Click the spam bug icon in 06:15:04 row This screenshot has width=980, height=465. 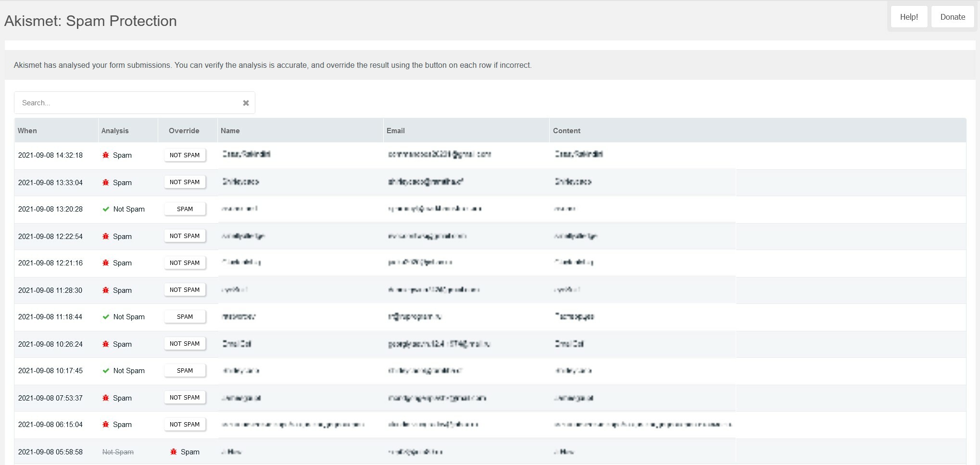[x=106, y=425]
